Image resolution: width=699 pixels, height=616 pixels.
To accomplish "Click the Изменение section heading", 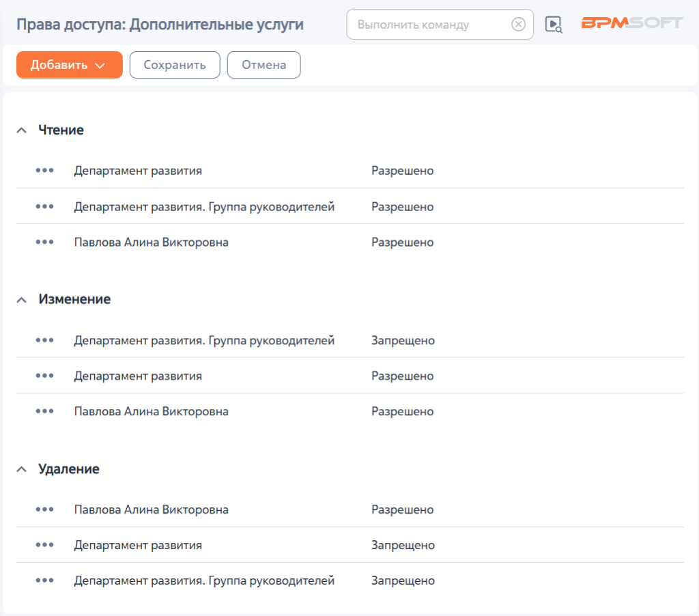I will pos(74,299).
